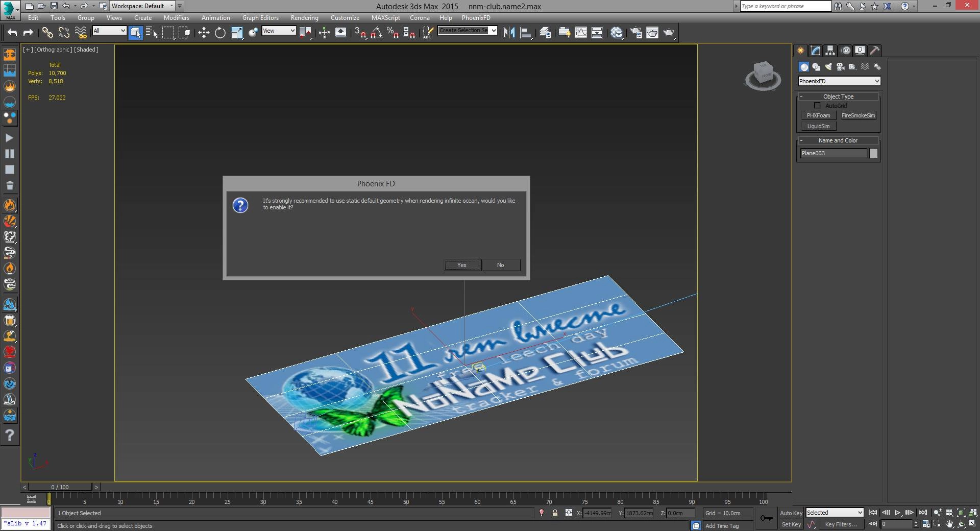Toggle the Spinner Snap button
Screen dimensions: 980x531
409,33
